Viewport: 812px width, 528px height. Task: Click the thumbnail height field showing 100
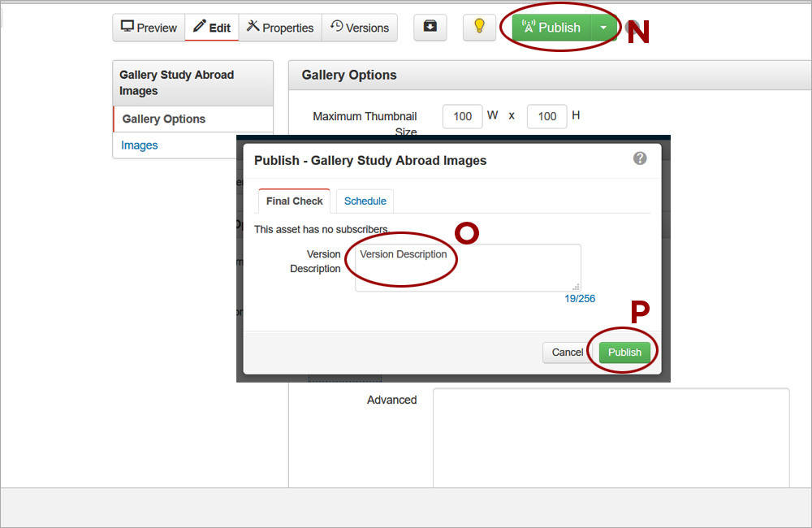click(x=546, y=116)
